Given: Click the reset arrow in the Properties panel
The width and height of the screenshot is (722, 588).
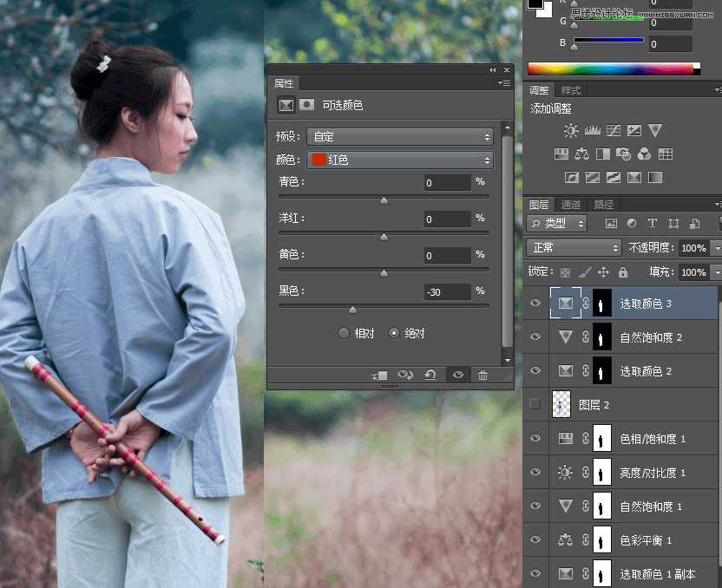Looking at the screenshot, I should 430,376.
